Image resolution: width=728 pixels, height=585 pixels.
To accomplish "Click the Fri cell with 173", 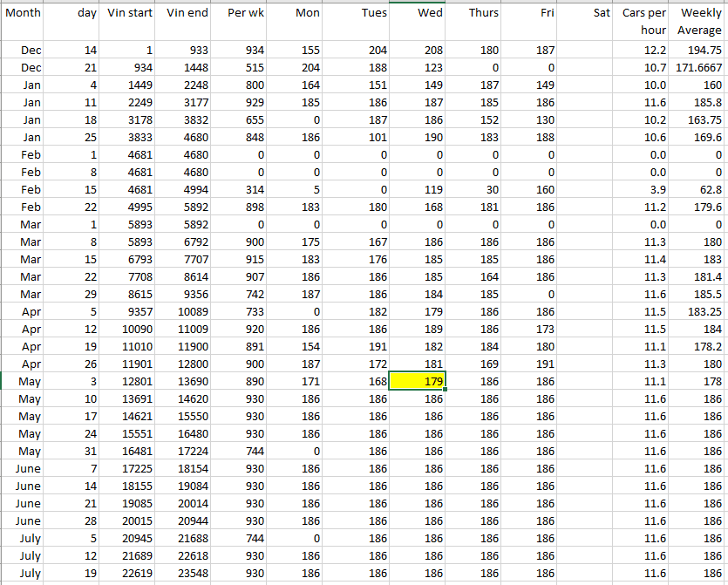I will 530,329.
